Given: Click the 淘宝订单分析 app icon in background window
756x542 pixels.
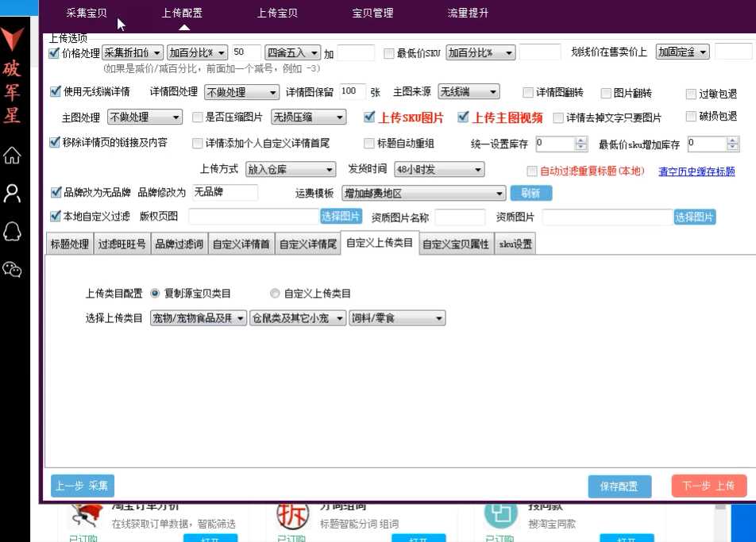Looking at the screenshot, I should pos(87,515).
